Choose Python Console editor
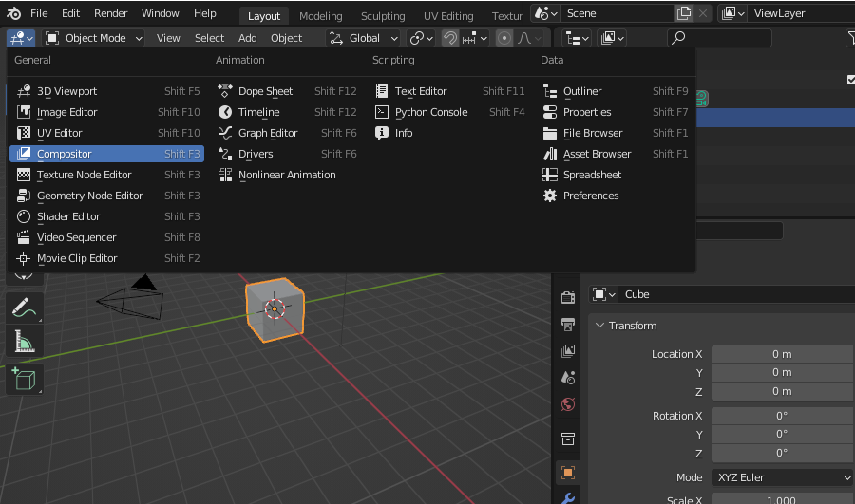The height and width of the screenshot is (504, 855). [450, 112]
